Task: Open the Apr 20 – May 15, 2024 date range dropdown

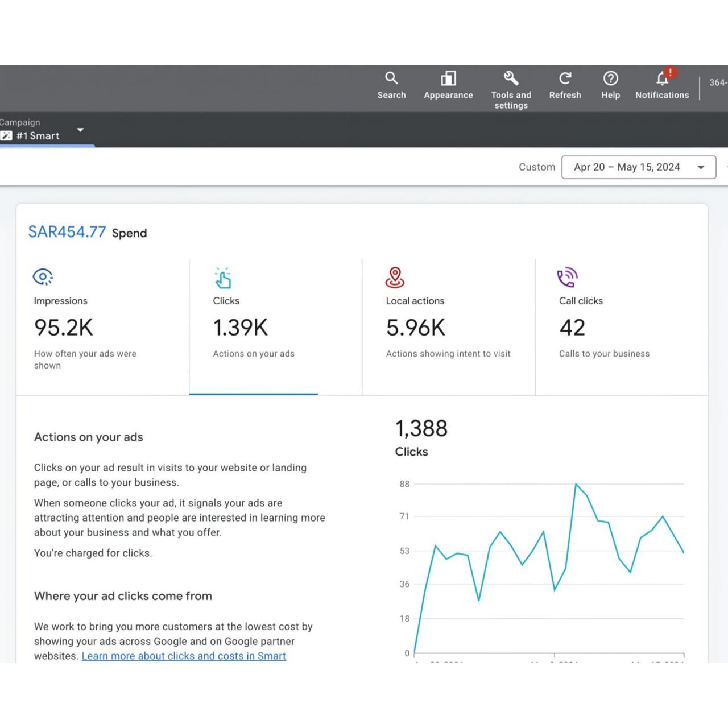Action: tap(638, 167)
